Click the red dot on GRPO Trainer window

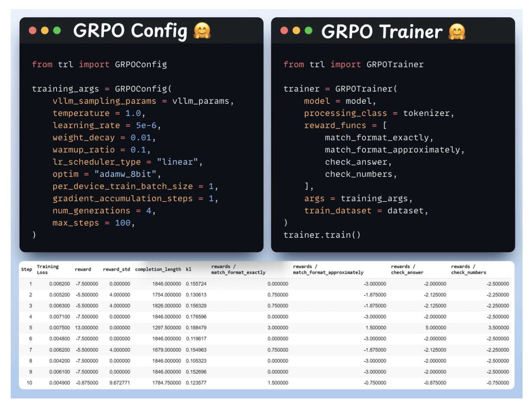point(284,30)
